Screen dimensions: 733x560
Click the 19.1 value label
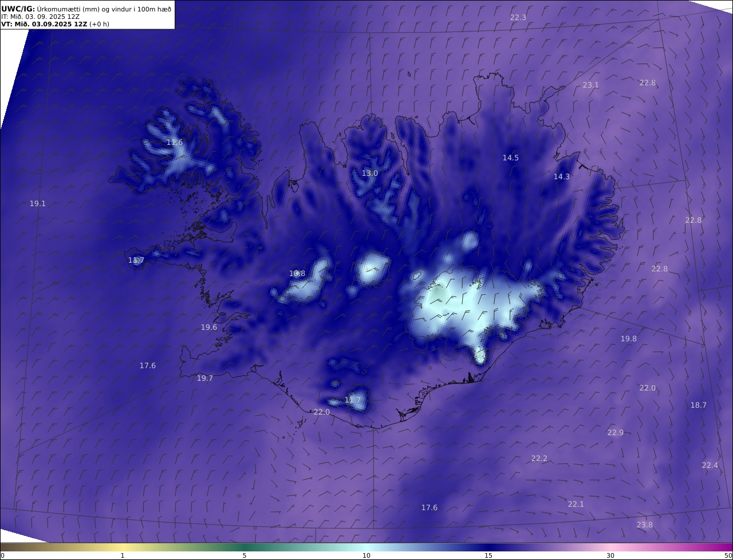(x=38, y=204)
